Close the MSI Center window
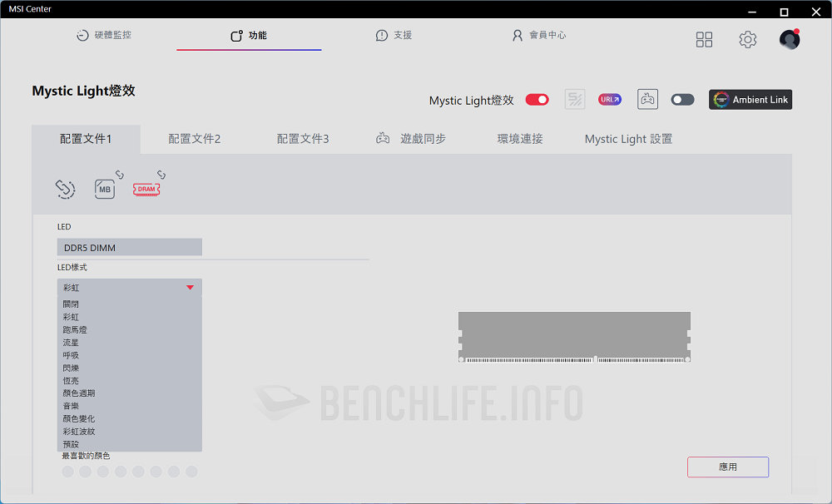Image resolution: width=832 pixels, height=504 pixels. [816, 12]
